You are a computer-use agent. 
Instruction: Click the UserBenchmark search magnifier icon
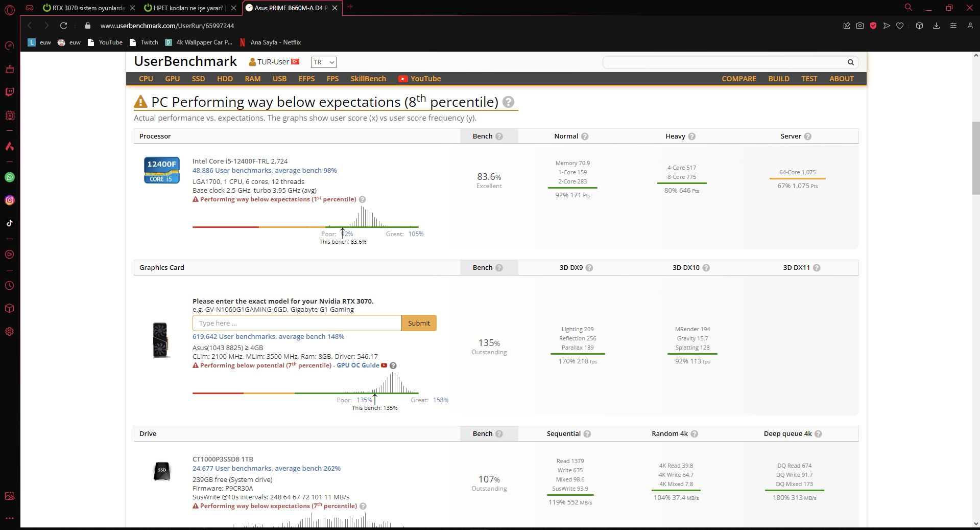(851, 62)
